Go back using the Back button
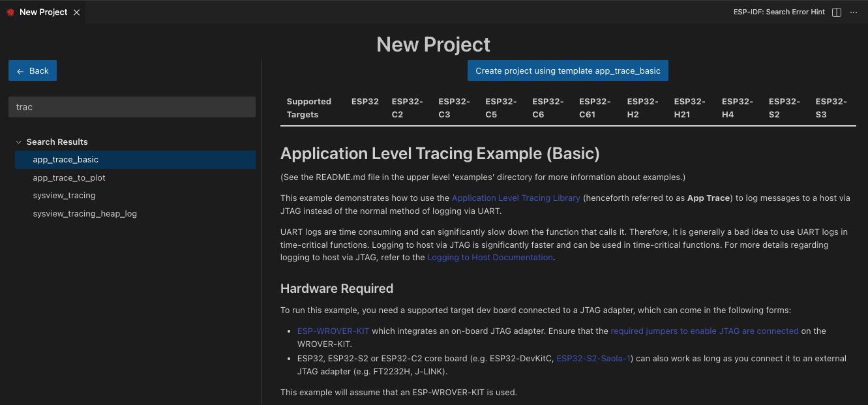This screenshot has width=868, height=405. (33, 70)
